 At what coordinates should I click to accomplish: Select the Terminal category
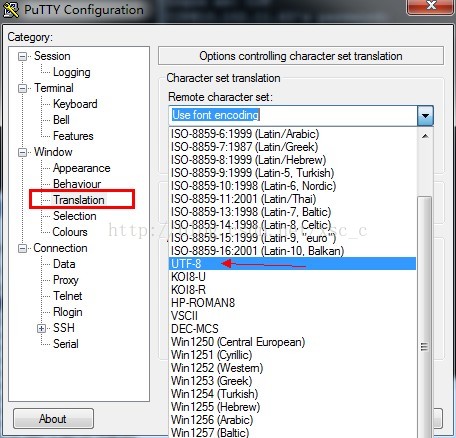54,88
